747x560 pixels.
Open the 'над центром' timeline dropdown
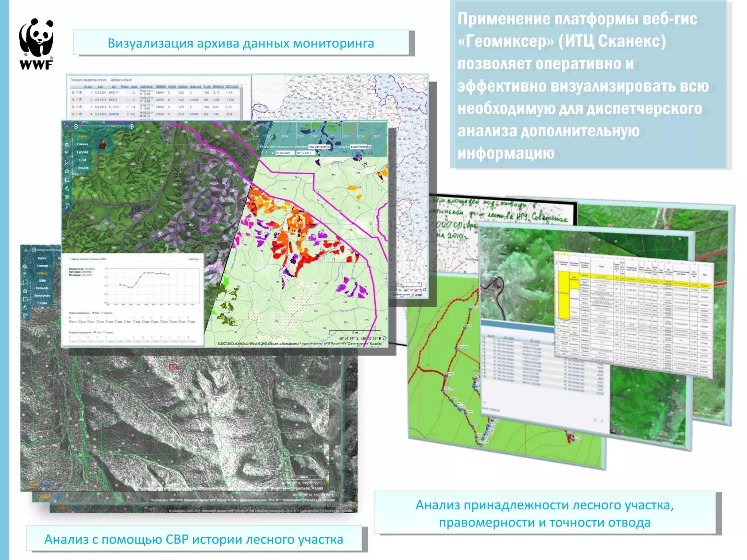[319, 147]
